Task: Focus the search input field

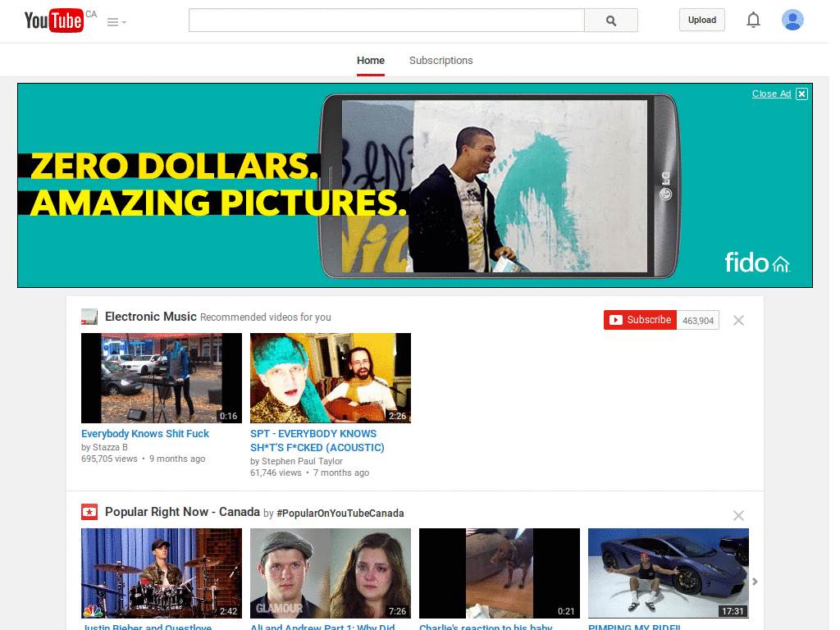Action: click(386, 21)
